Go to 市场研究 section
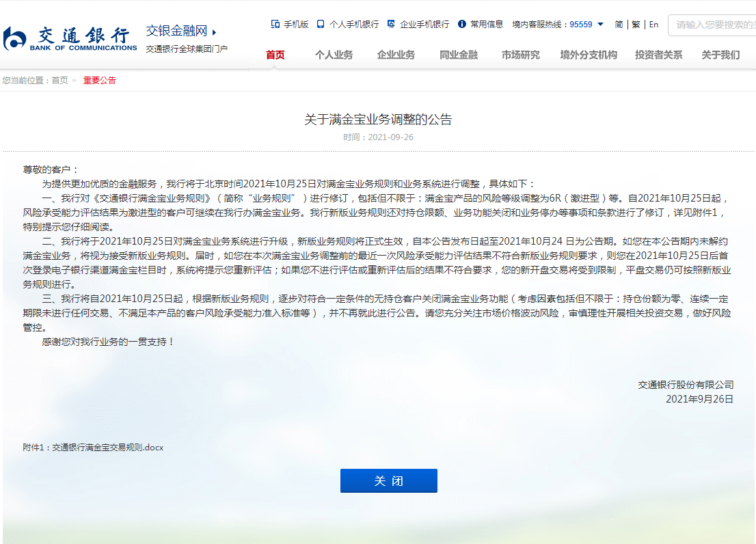Viewport: 756px width, 544px height. 520,55
